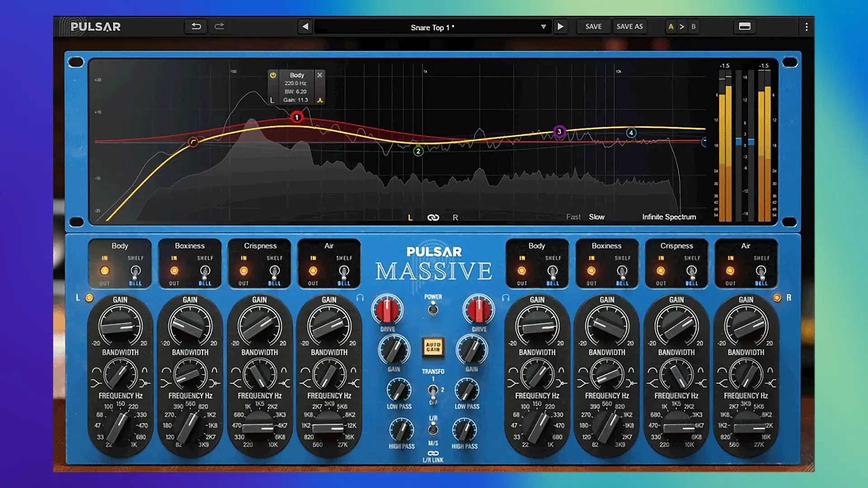Select EQ node 1 on the curve

pos(297,117)
